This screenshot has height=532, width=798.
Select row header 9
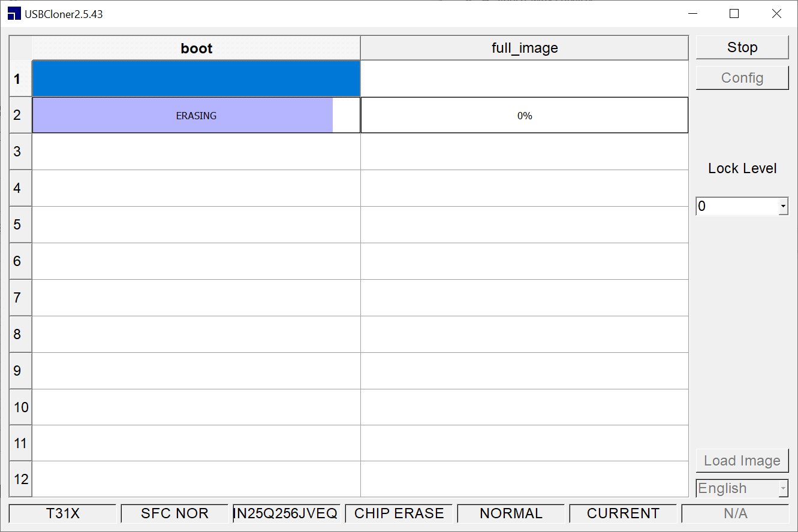tap(21, 371)
